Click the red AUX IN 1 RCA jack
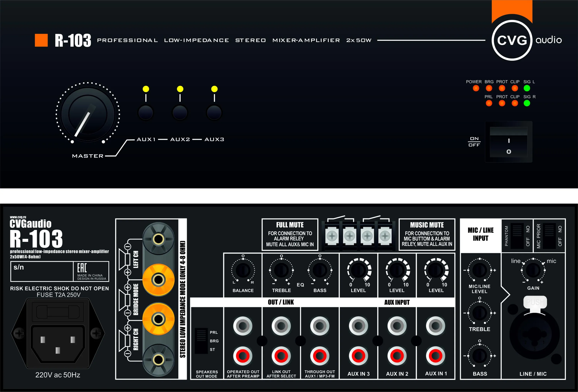The image size is (578, 392). tap(435, 356)
